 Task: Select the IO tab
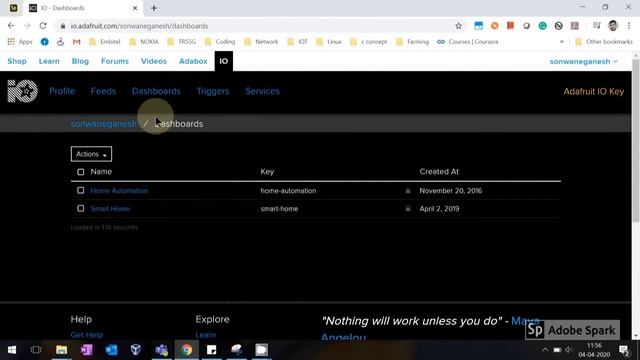[224, 61]
